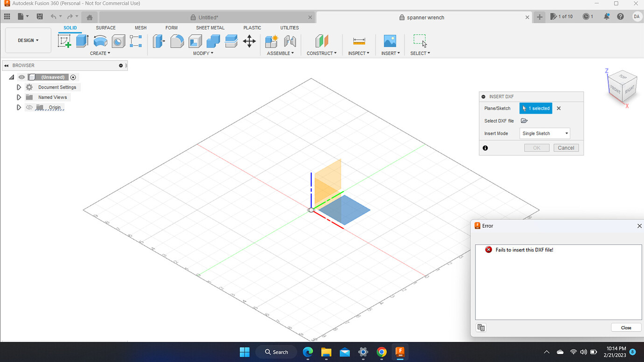Click TOP face of the ViewCube

(x=622, y=77)
